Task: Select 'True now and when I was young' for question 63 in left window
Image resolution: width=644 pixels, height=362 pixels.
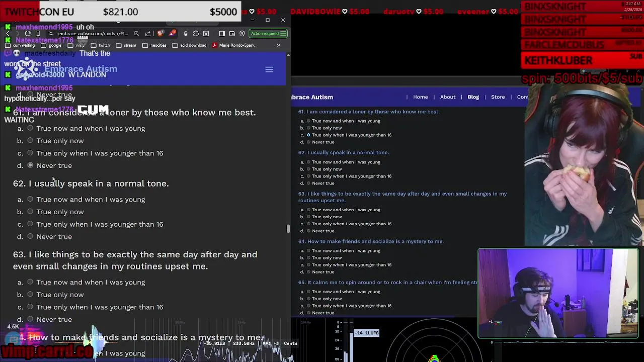Action: 30,282
